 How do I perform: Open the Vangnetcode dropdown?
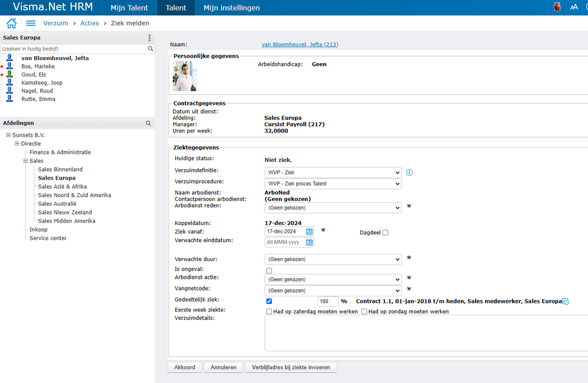pyautogui.click(x=333, y=290)
